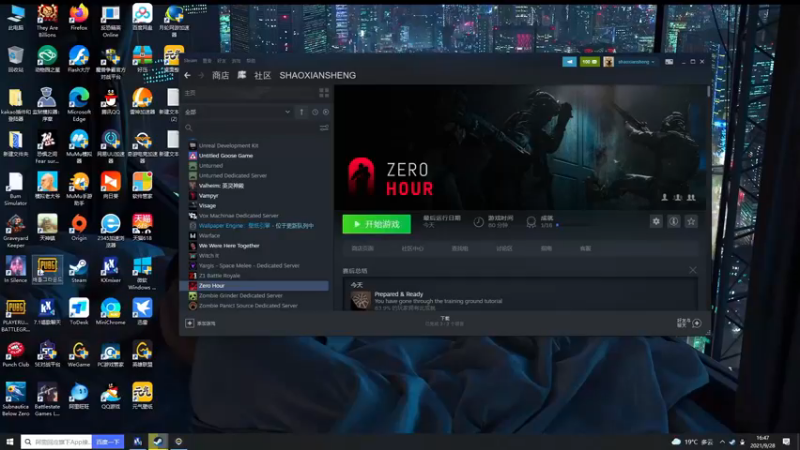Open the green inbox notifications button
Screen dimensions: 800x450
589,62
